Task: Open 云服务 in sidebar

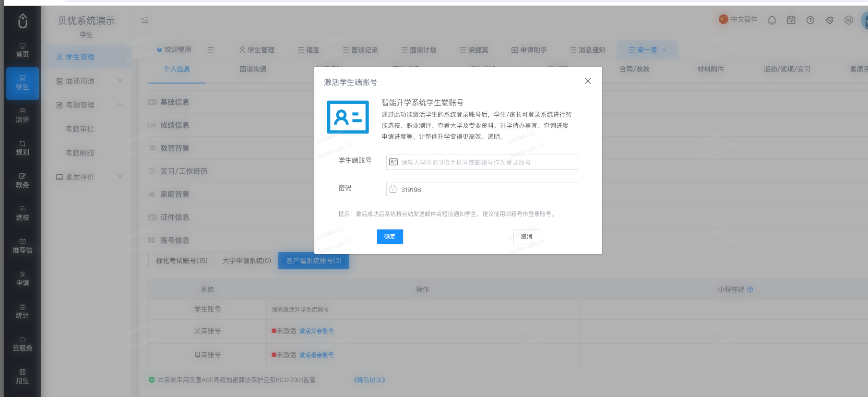Action: (23, 344)
